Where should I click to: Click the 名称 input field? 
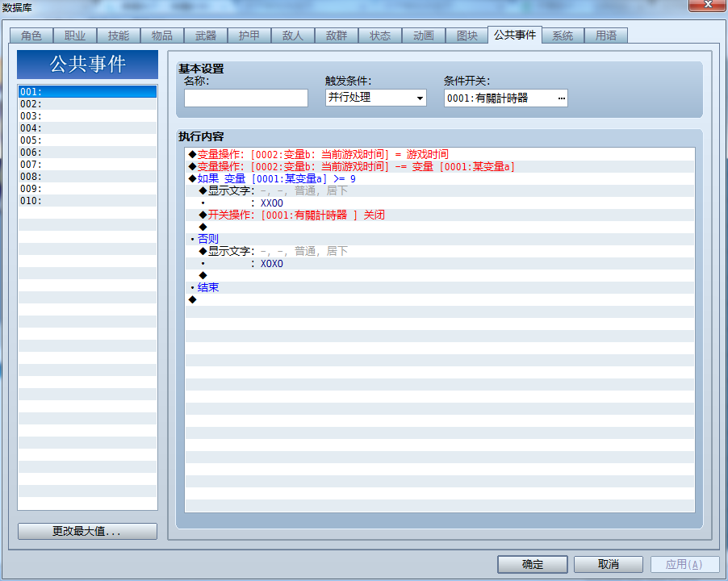click(246, 98)
